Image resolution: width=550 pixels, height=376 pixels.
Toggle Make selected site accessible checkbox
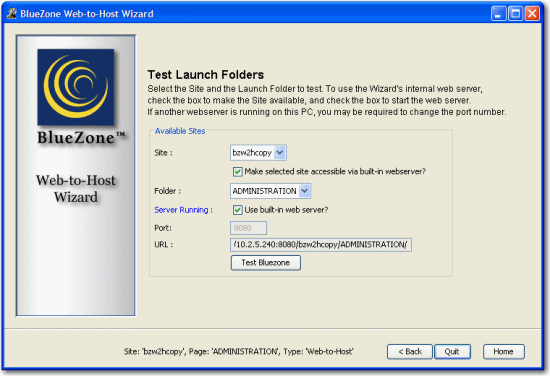(237, 172)
